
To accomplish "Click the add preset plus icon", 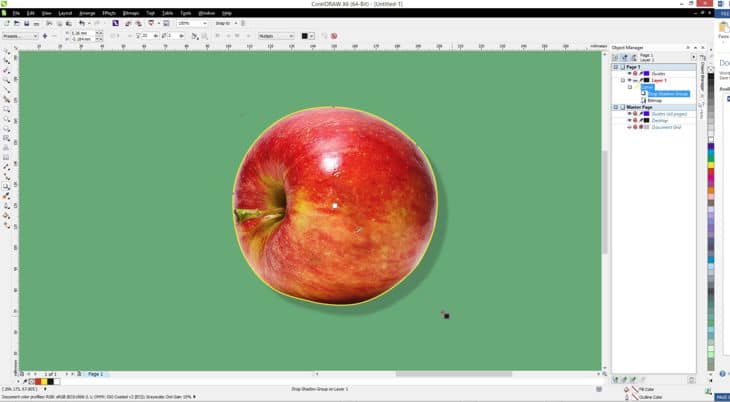I will point(45,36).
